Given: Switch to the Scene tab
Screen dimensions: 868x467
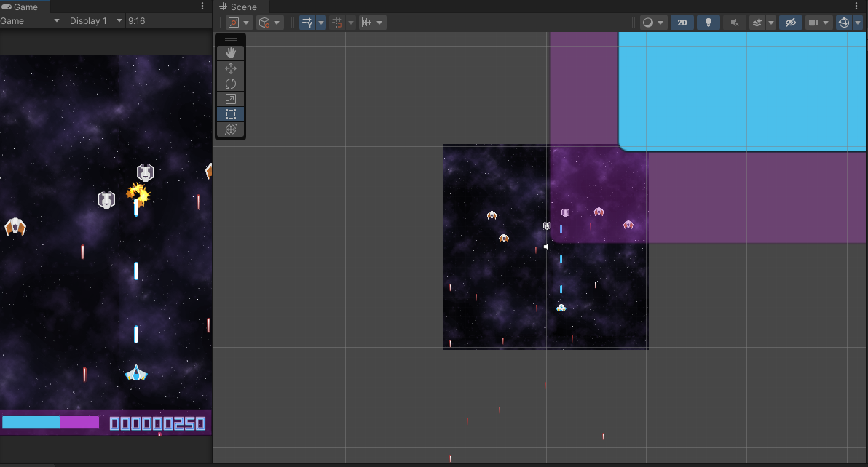Looking at the screenshot, I should click(240, 7).
